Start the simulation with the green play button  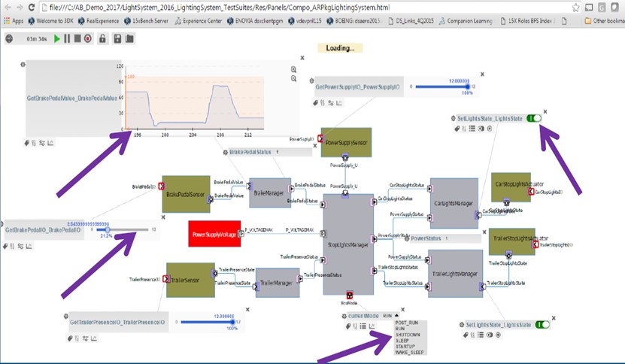[57, 38]
